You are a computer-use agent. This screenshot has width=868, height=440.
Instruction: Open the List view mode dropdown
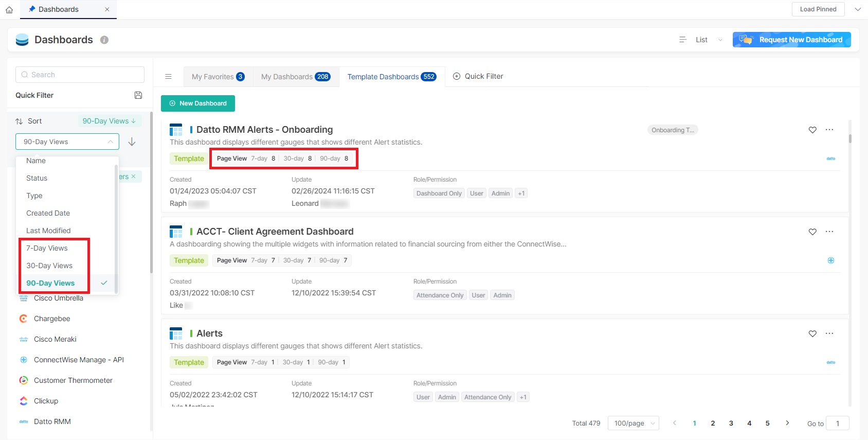701,40
